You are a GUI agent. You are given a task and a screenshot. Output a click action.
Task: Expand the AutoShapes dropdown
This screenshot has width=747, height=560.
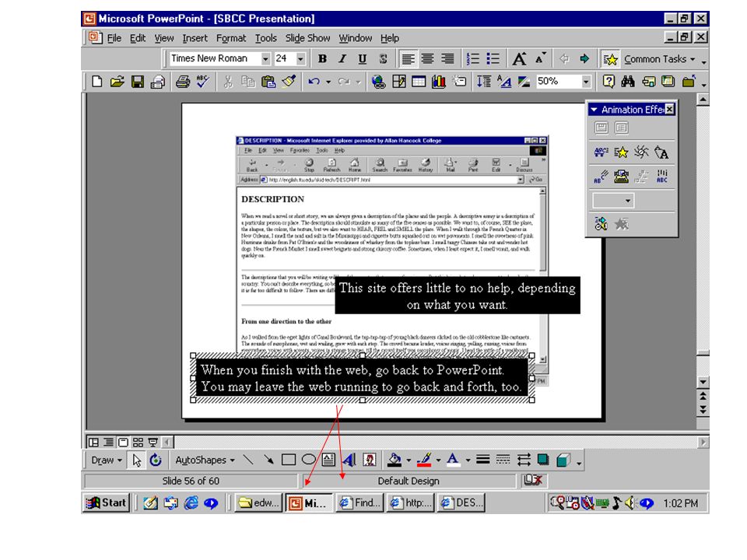pyautogui.click(x=205, y=460)
